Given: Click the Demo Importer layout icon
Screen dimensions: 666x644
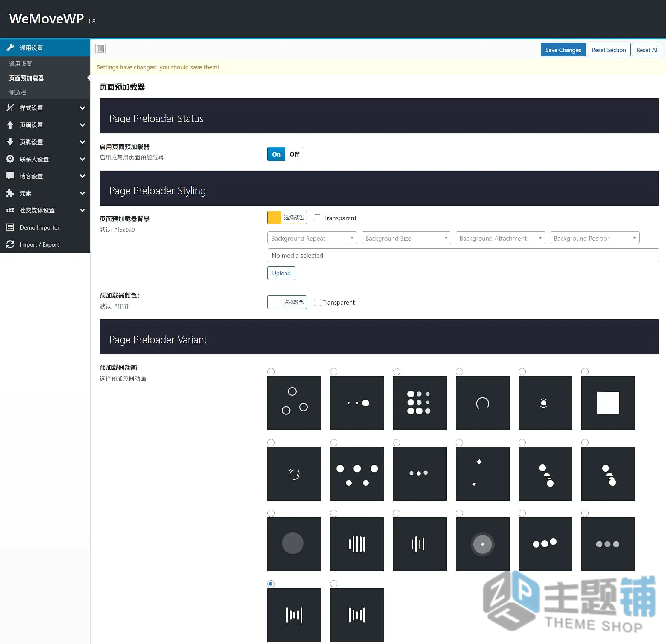Looking at the screenshot, I should coord(10,227).
